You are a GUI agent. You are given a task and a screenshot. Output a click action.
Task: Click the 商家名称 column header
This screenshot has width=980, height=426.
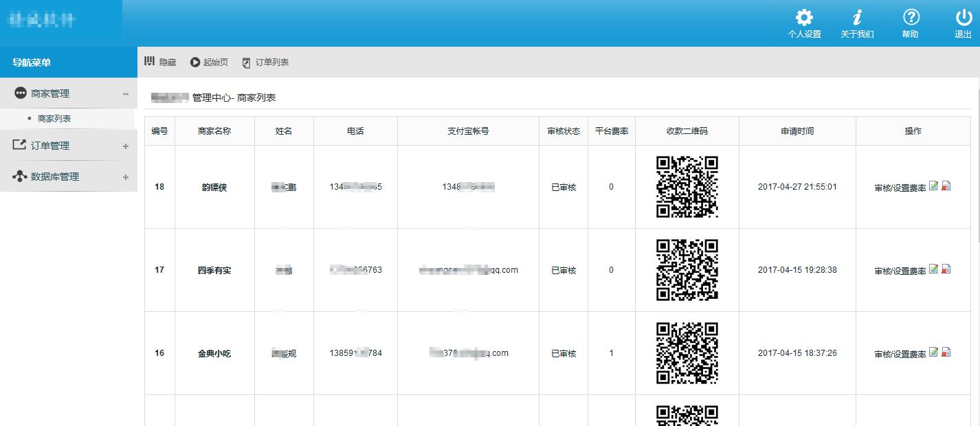click(214, 131)
